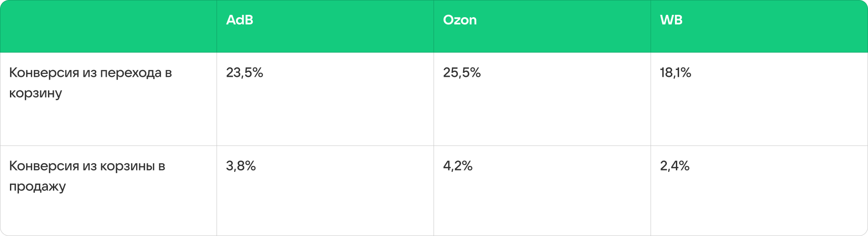Click the AdB column header

(x=240, y=20)
